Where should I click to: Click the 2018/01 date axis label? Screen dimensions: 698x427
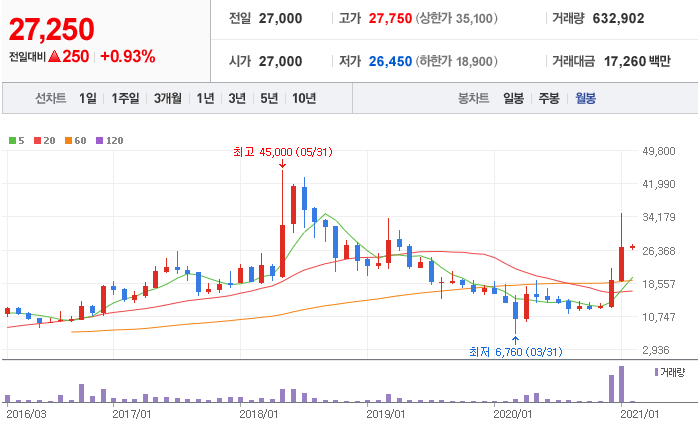[x=259, y=414]
